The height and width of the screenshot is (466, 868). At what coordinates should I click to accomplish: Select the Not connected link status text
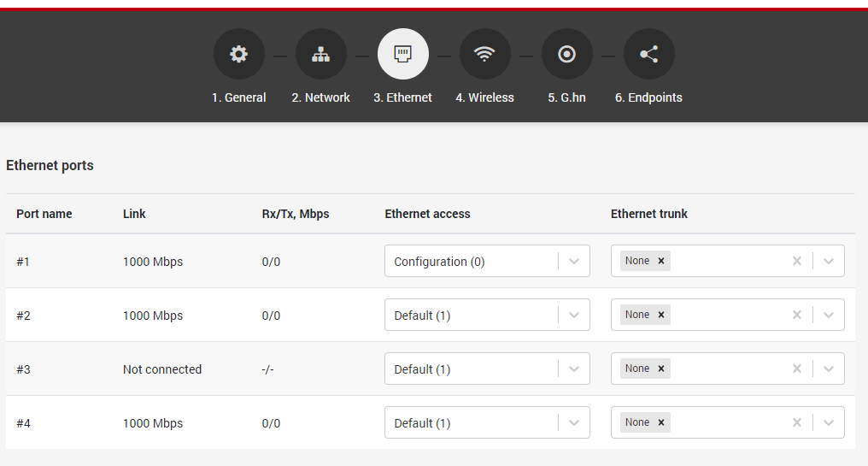162,369
